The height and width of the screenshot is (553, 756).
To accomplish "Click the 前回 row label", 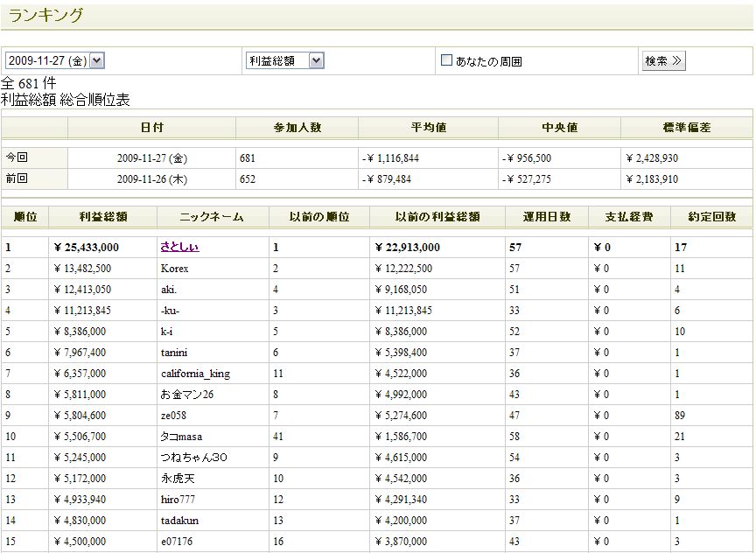I will point(17,178).
